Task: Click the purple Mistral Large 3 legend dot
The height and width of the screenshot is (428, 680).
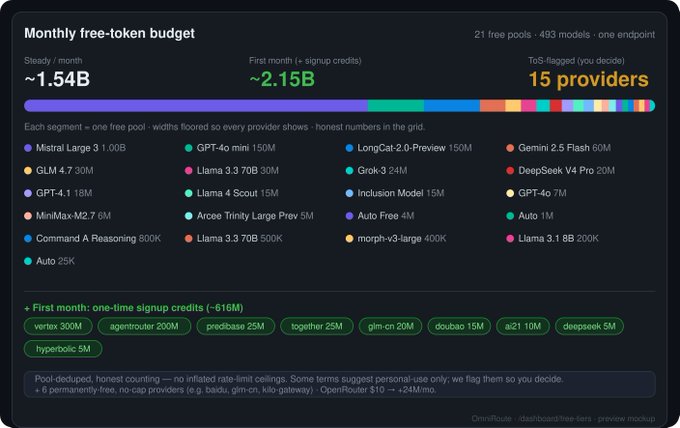Action: (x=28, y=148)
